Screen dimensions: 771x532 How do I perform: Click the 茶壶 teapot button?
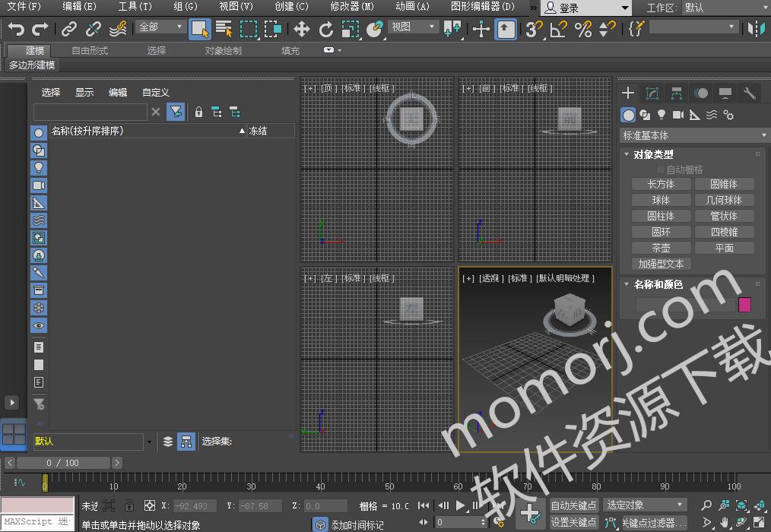(x=661, y=248)
